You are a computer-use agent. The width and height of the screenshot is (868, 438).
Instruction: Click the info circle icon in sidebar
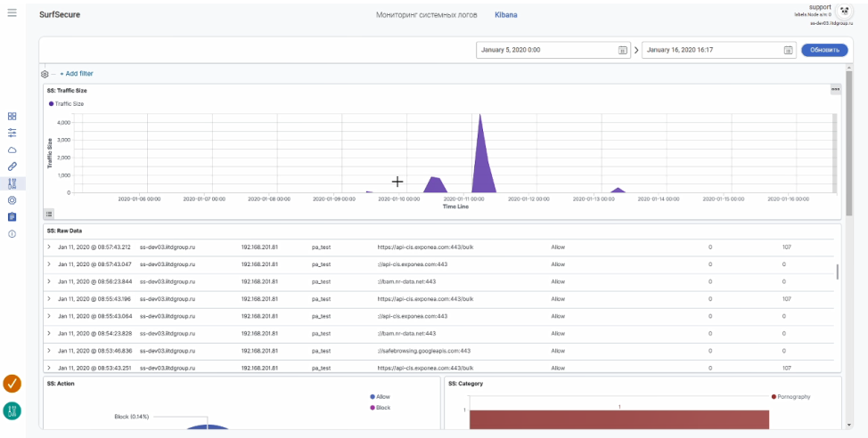(x=12, y=233)
